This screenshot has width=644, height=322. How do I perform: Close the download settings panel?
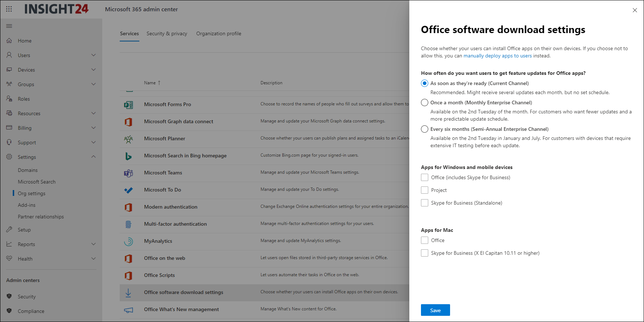click(x=635, y=10)
